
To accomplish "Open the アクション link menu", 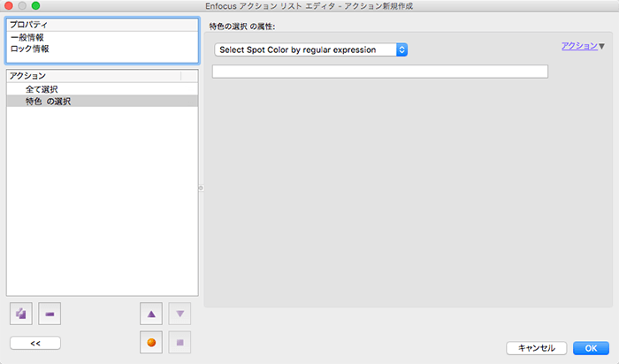I will (583, 46).
